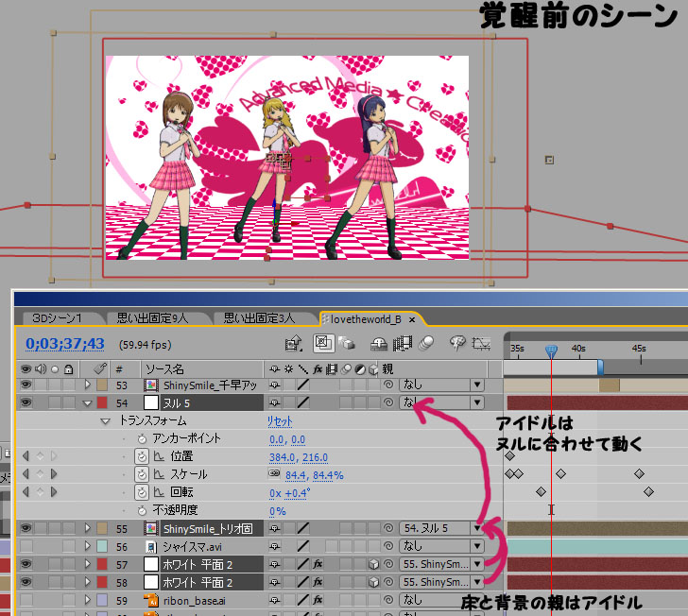Select the lovetheworld_B tab
The width and height of the screenshot is (688, 616).
366,319
